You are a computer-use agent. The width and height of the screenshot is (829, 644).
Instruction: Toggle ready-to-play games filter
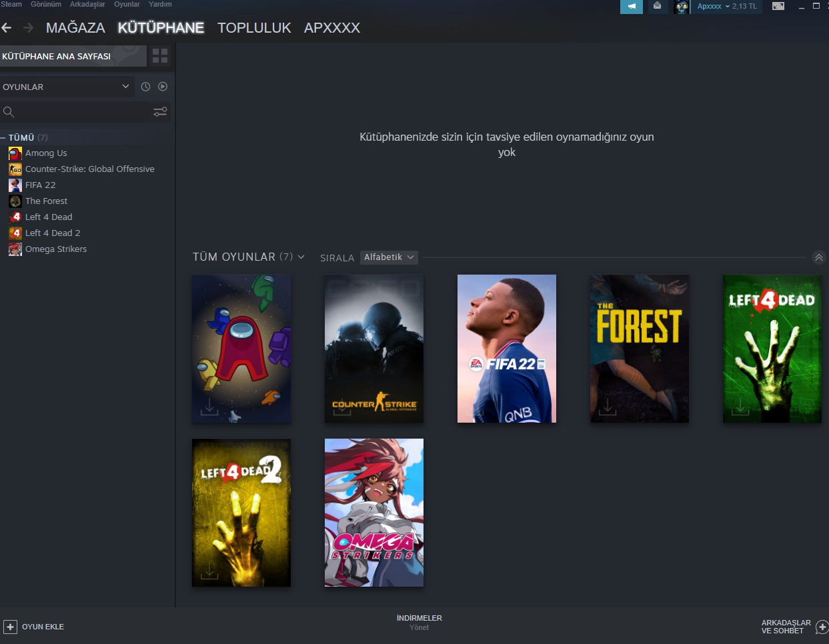[x=163, y=87]
